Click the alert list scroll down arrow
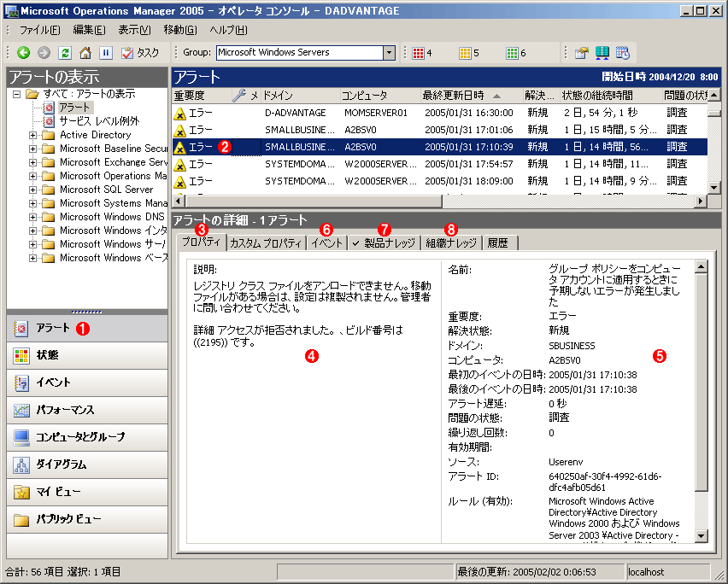Image resolution: width=728 pixels, height=584 pixels. [x=715, y=187]
